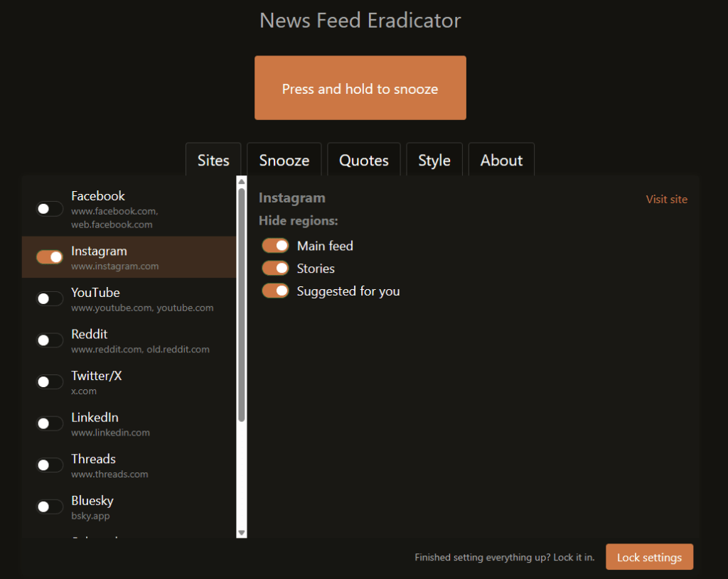Enable the LinkedIn toggle
728x579 pixels.
pyautogui.click(x=50, y=423)
